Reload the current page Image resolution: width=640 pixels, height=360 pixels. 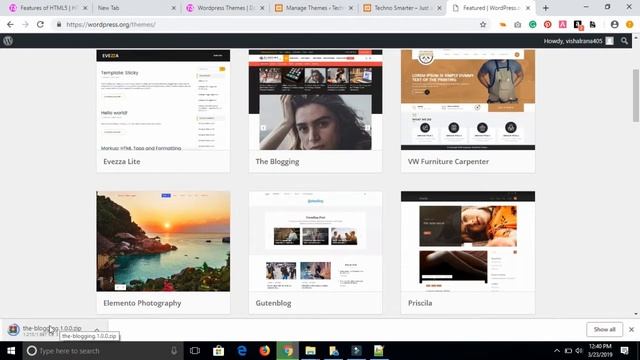point(40,24)
